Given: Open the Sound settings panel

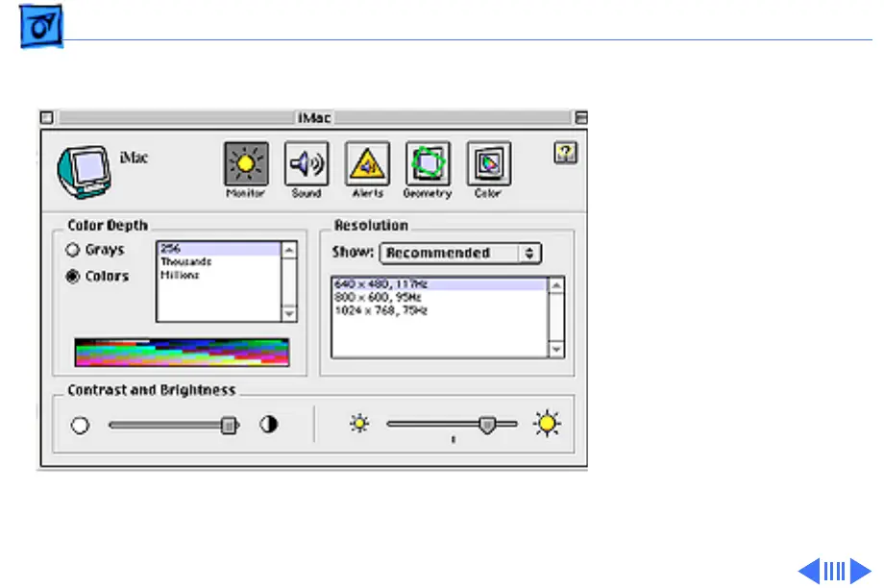Looking at the screenshot, I should (x=307, y=163).
